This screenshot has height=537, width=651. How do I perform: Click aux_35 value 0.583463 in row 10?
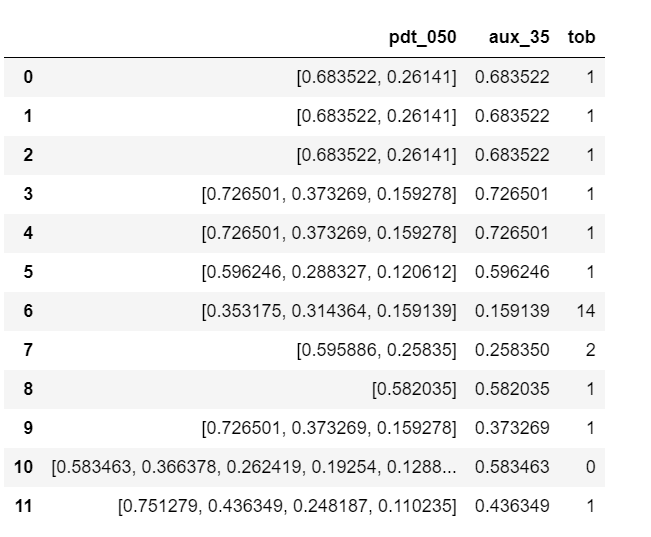pos(512,467)
